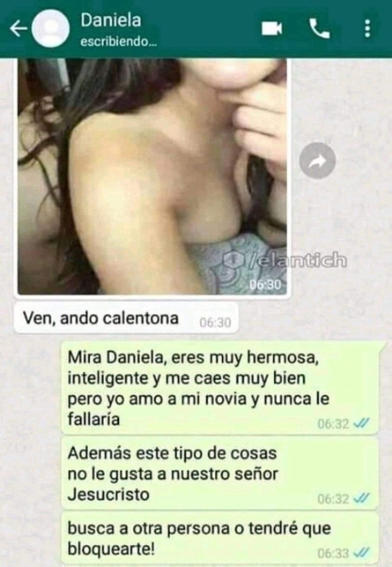Select the 'Ven, ando calentona' message bubble
Viewport: 392px width, 567px height.
pos(126,318)
